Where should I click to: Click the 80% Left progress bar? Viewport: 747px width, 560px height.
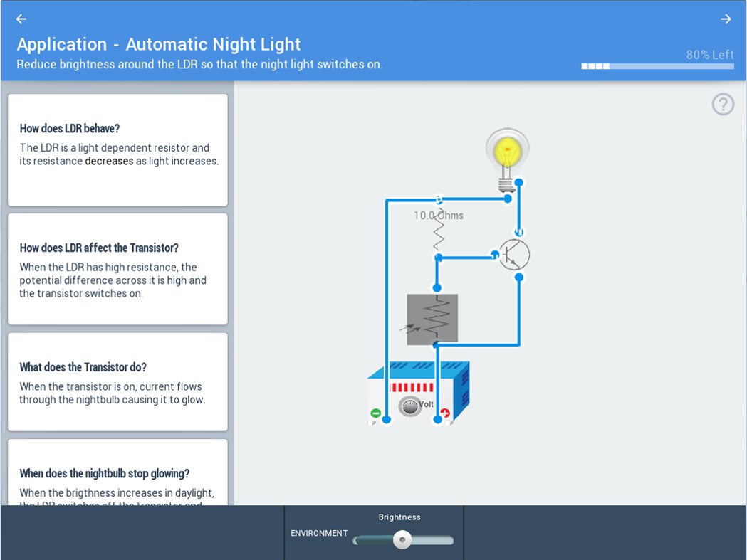click(657, 65)
